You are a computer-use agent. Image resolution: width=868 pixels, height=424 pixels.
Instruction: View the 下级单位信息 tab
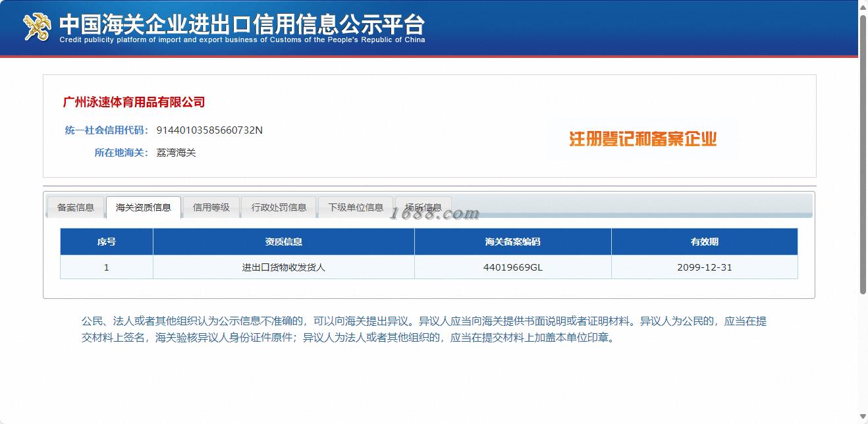(x=356, y=207)
